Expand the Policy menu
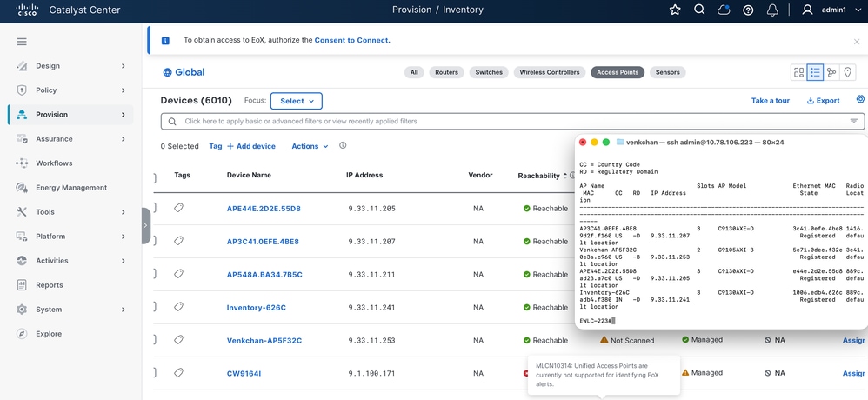The height and width of the screenshot is (400, 868). 70,90
